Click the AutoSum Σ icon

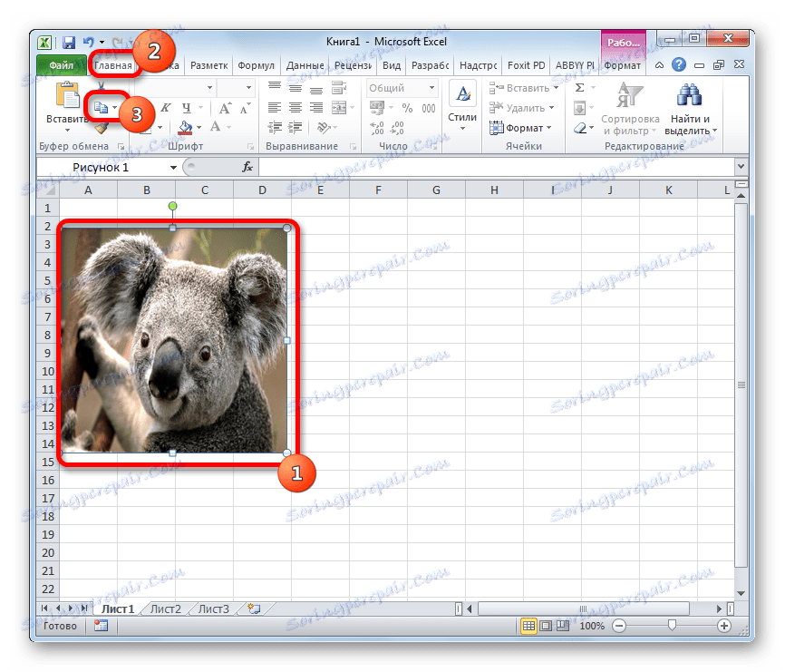pyautogui.click(x=578, y=87)
